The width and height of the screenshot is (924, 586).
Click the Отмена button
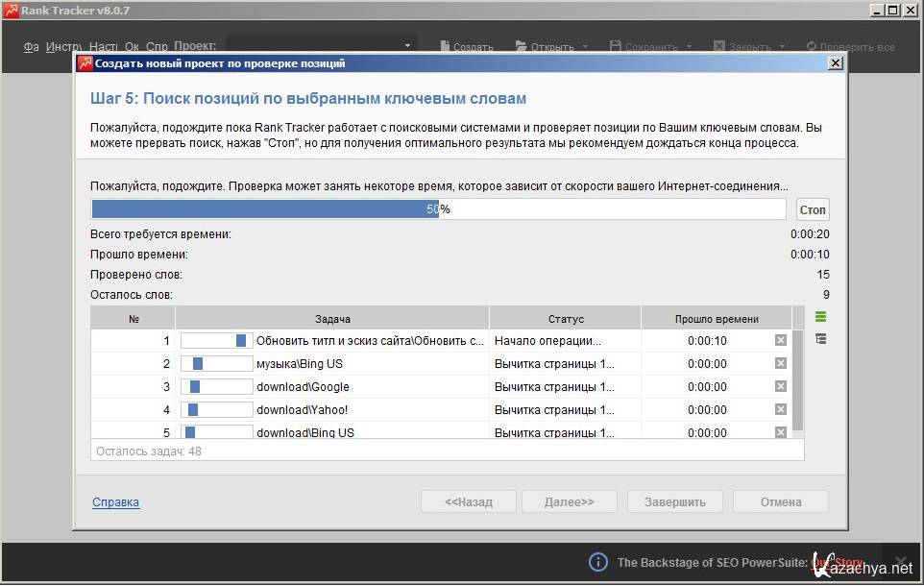click(x=780, y=501)
